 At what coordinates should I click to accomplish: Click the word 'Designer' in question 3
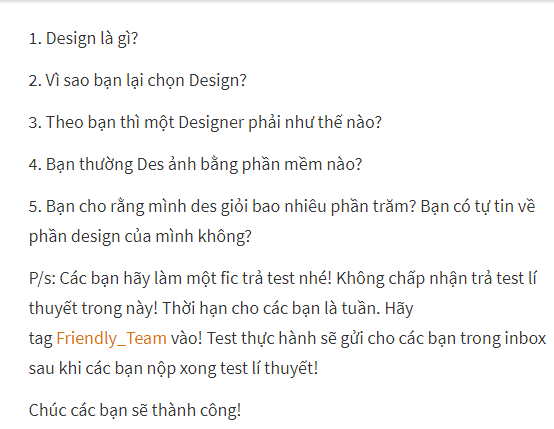coord(211,123)
